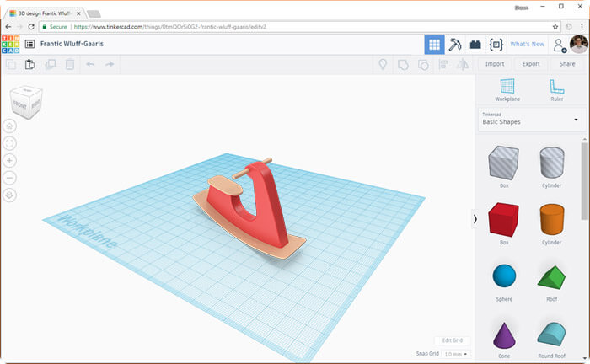The height and width of the screenshot is (364, 590).
Task: Click the Secure padlock site info
Action: point(55,27)
